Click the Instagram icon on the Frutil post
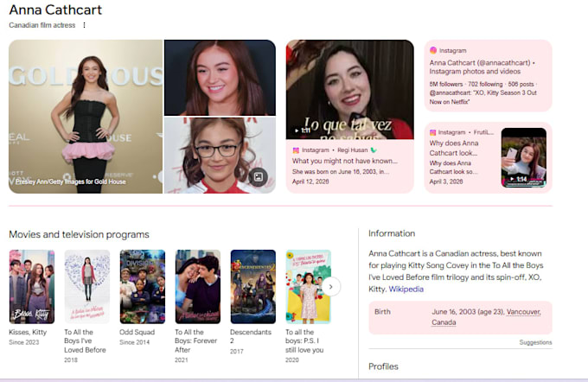The height and width of the screenshot is (382, 588). click(432, 132)
